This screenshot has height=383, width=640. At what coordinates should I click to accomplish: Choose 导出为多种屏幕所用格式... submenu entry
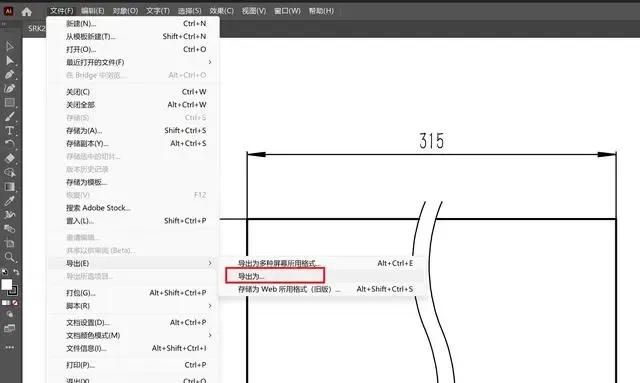tap(323, 263)
